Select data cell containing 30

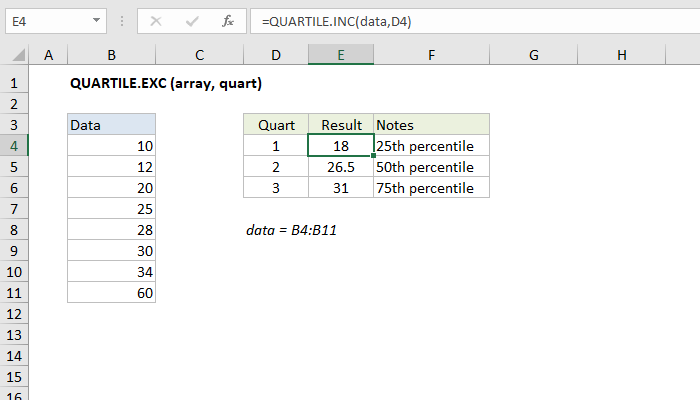(112, 251)
